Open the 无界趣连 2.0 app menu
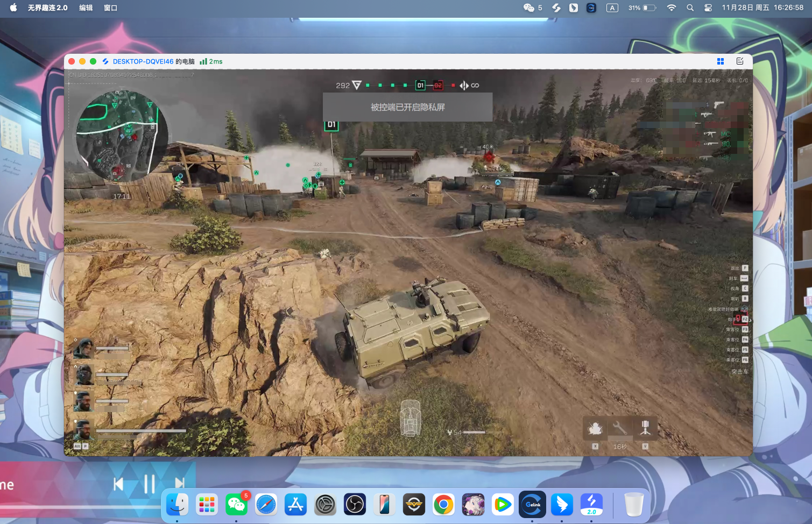This screenshot has width=812, height=524. pyautogui.click(x=48, y=8)
